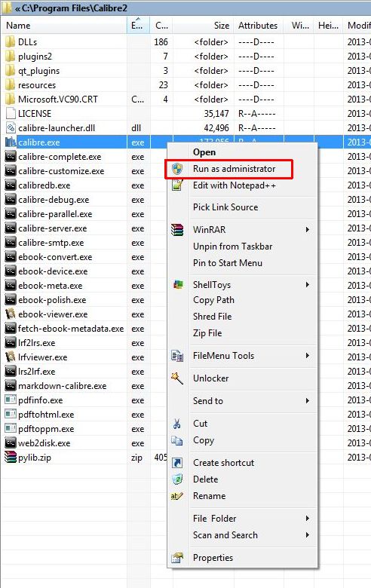Sort by the Size column header

[203, 26]
